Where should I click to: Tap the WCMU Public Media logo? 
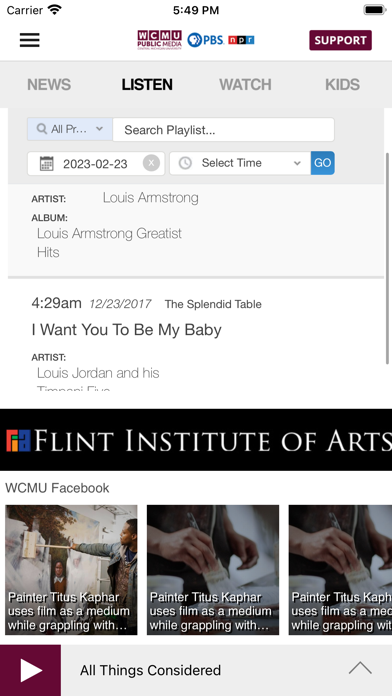point(159,40)
